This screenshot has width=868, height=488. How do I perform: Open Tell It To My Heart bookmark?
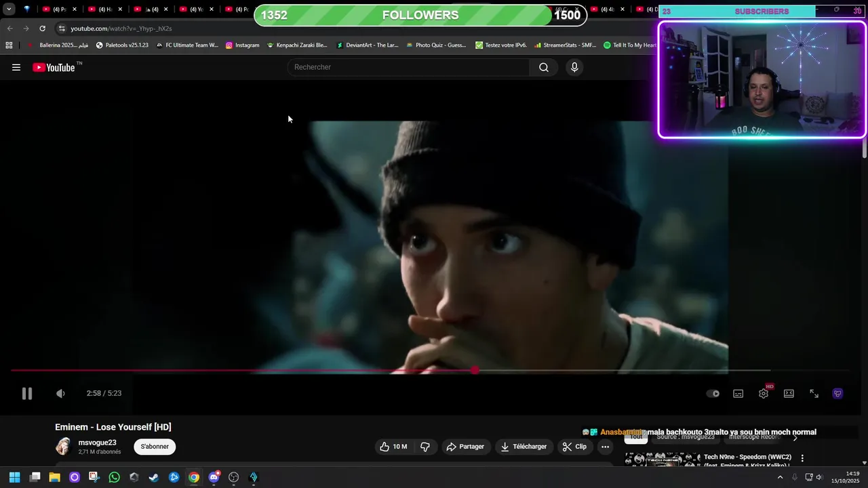(x=630, y=45)
